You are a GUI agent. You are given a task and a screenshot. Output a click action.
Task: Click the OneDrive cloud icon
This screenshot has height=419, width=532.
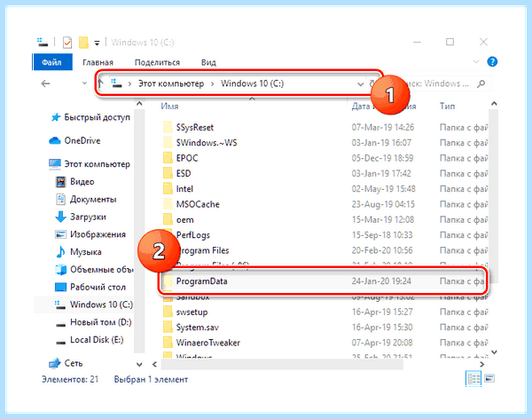[x=55, y=140]
